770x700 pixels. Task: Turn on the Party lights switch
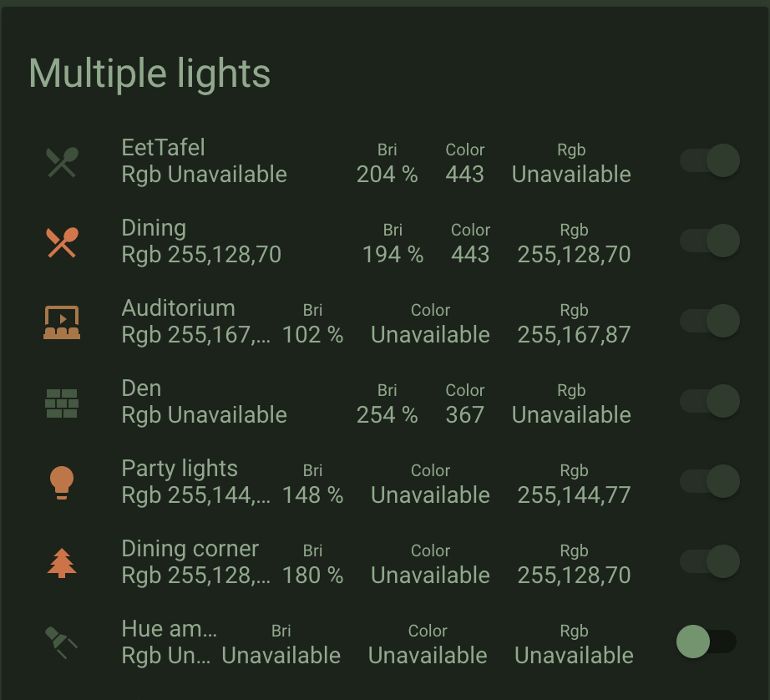(708, 481)
